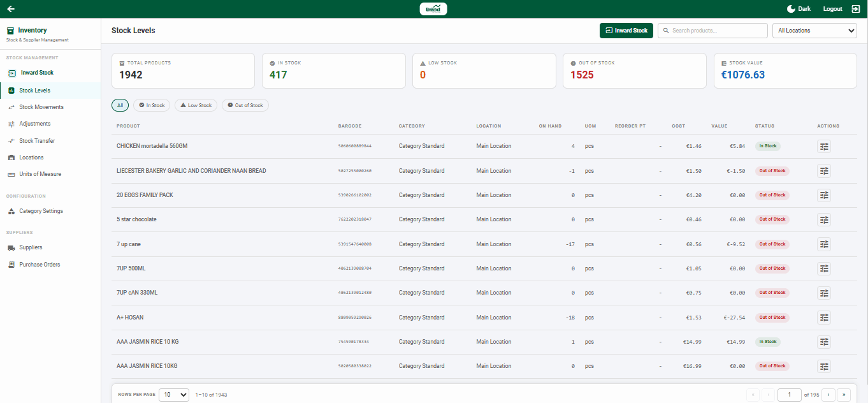This screenshot has height=403, width=868.
Task: Click the adjust icon for 20 EGGS FAMILY PACK
Action: (x=824, y=195)
